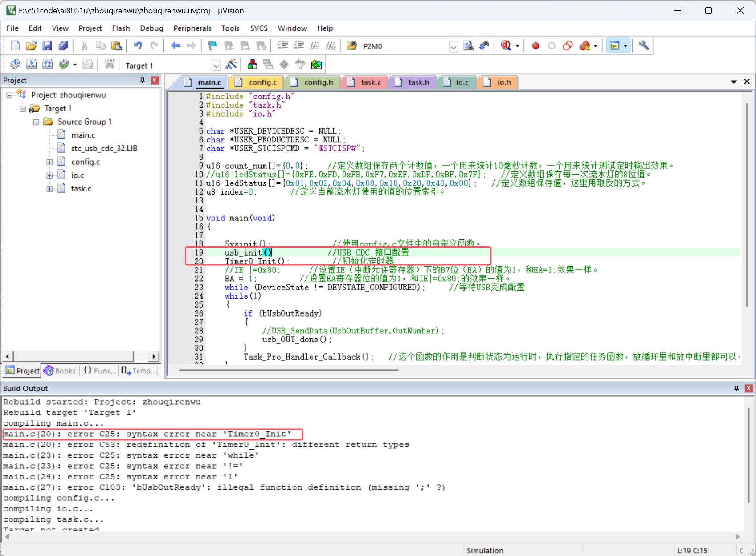
Task: Switch to the Functions panel tab
Action: point(100,371)
